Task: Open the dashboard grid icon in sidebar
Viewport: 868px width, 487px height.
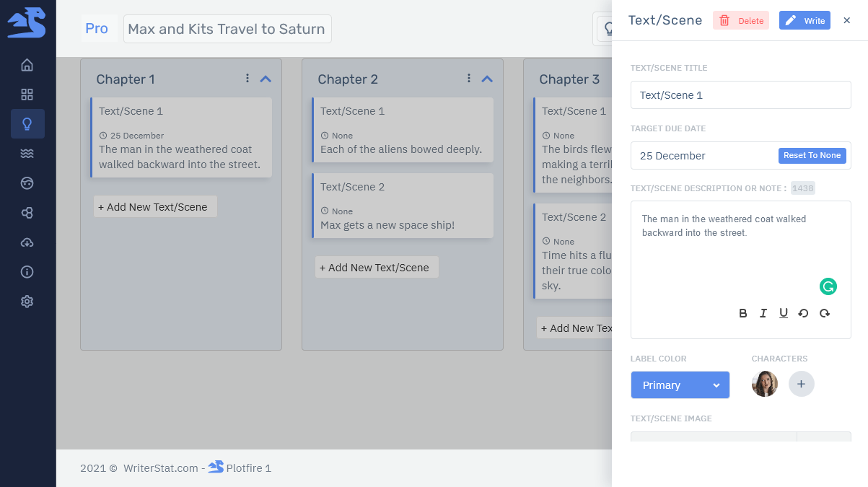Action: (27, 95)
